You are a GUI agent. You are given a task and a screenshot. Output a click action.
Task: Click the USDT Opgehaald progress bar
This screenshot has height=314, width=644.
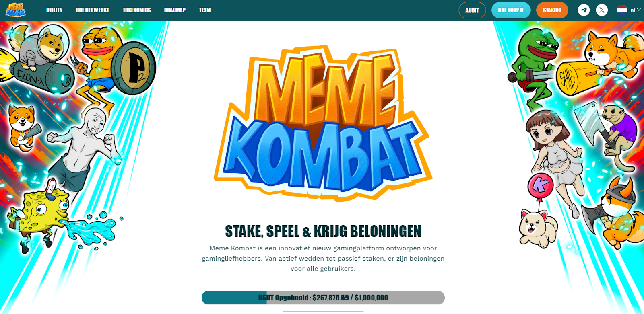coord(323,298)
